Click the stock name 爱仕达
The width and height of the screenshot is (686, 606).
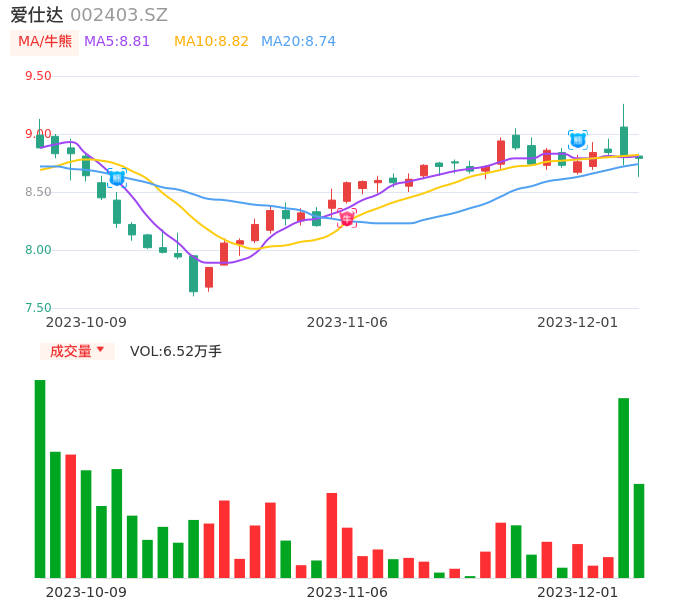(37, 15)
